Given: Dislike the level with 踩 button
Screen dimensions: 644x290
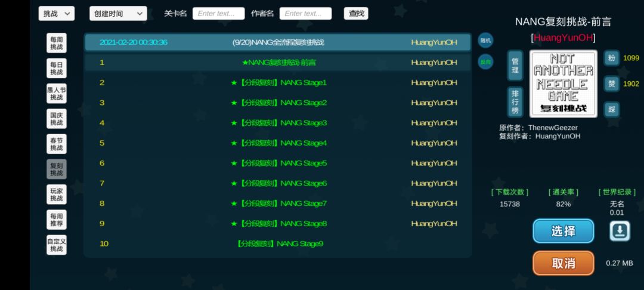Looking at the screenshot, I should point(612,109).
